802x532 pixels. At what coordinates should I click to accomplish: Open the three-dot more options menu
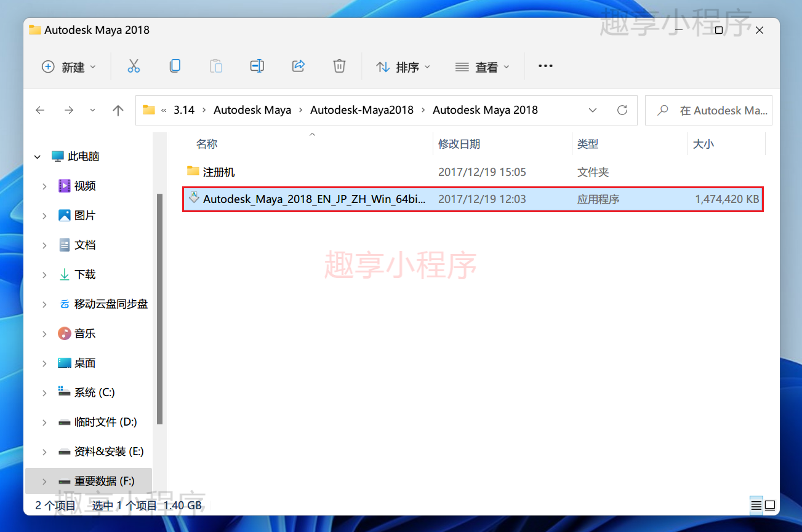pos(545,66)
